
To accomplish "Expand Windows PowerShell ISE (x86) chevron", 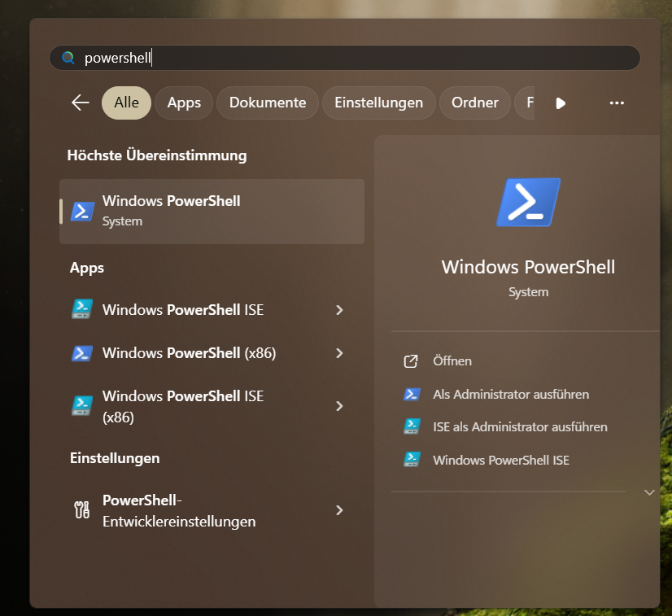I will coord(339,406).
